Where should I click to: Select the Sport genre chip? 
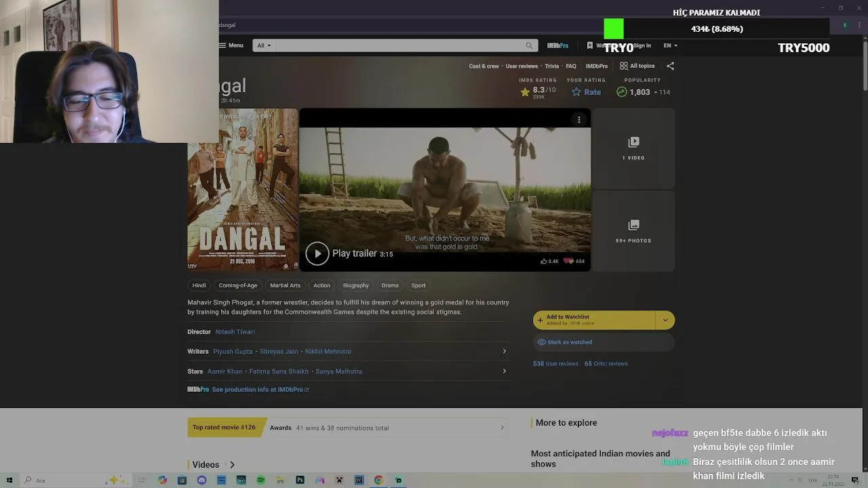418,285
